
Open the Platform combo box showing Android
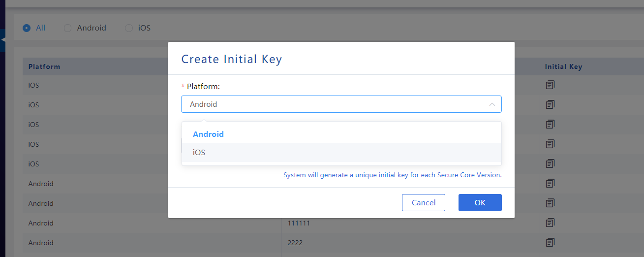click(341, 104)
